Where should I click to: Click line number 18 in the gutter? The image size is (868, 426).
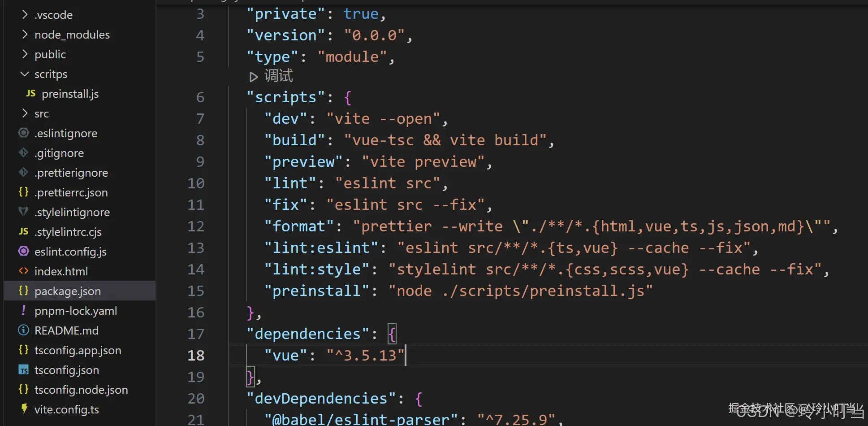(196, 355)
